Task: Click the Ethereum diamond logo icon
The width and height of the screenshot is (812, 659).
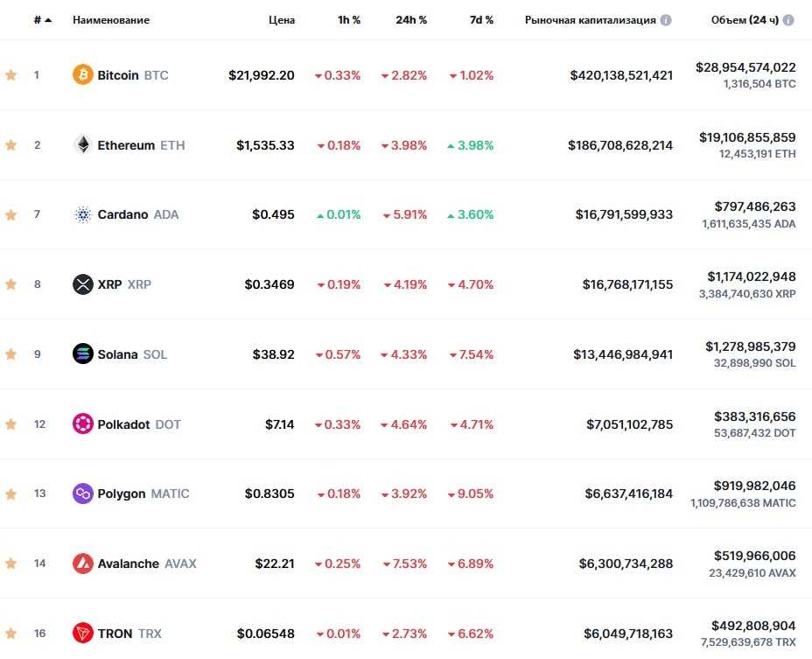Action: tap(83, 145)
